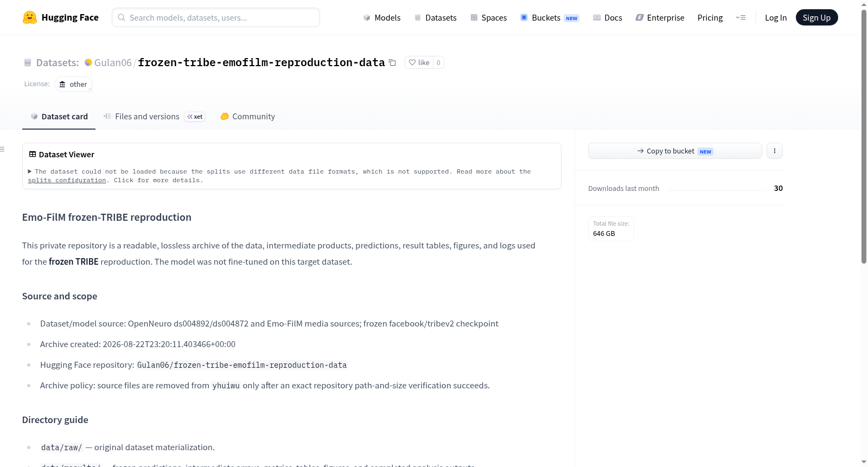Open the Community tab
This screenshot has width=868, height=467.
pos(247,117)
